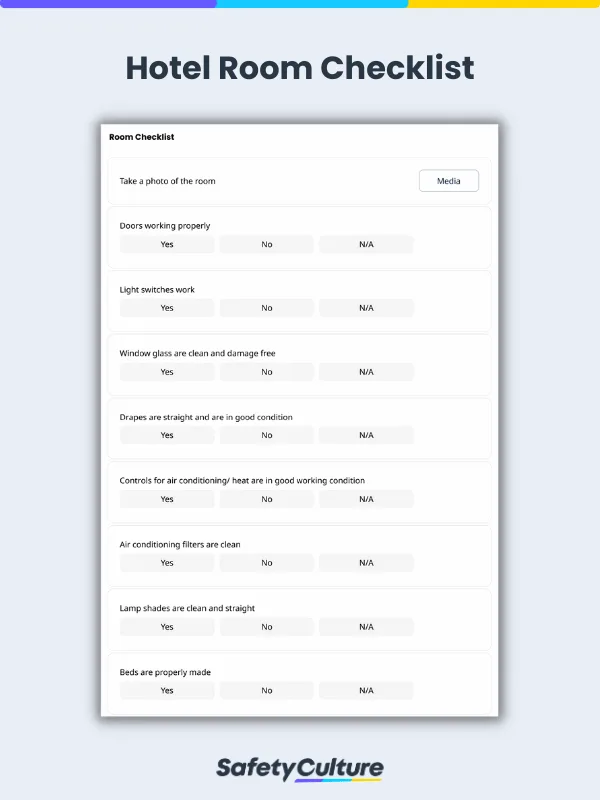The height and width of the screenshot is (800, 600).
Task: Mark N/A for Light switches work
Action: click(x=366, y=308)
